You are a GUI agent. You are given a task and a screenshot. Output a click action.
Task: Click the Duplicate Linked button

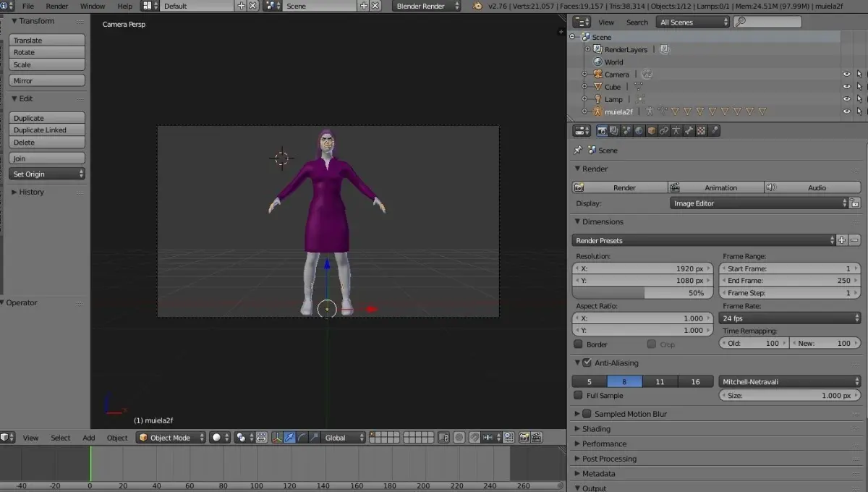[x=47, y=130]
